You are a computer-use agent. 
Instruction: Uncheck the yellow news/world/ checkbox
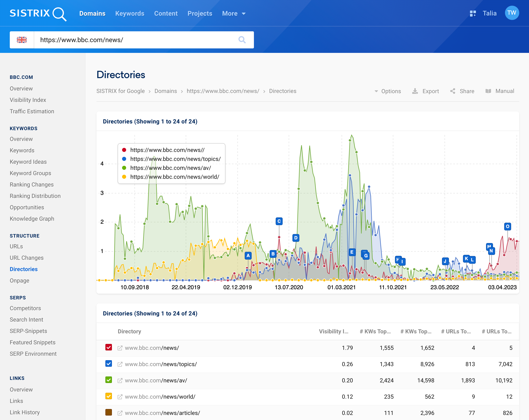(x=109, y=396)
